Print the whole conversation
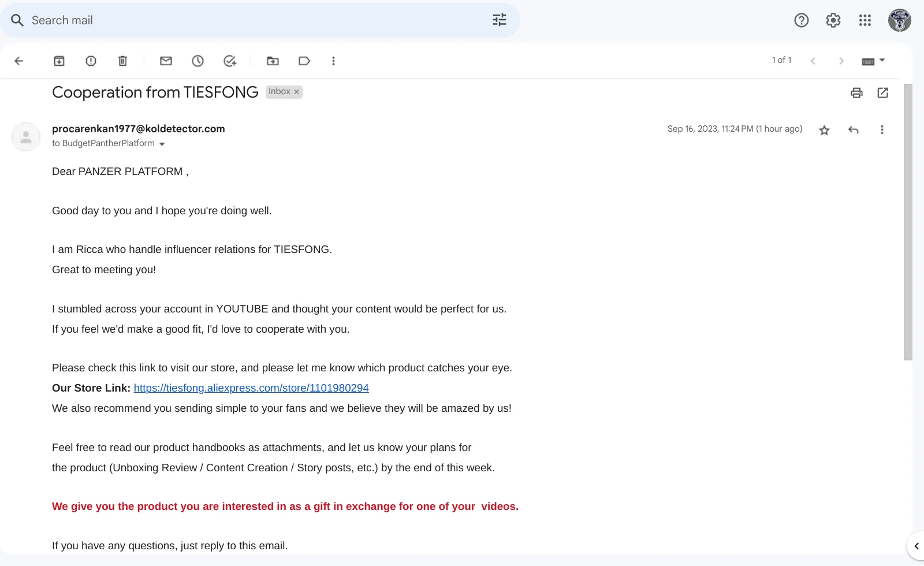This screenshot has height=566, width=924. 856,92
